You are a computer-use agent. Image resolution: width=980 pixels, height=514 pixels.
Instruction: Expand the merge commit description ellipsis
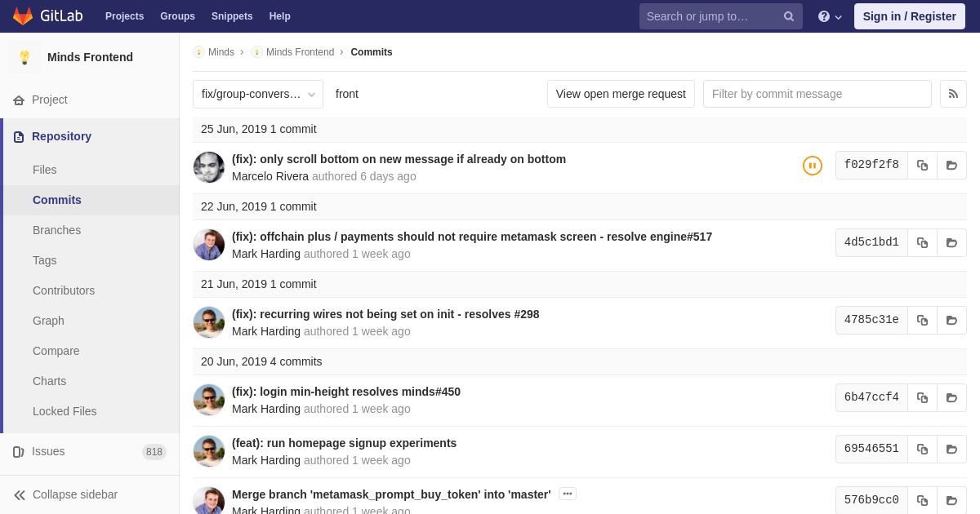point(568,494)
